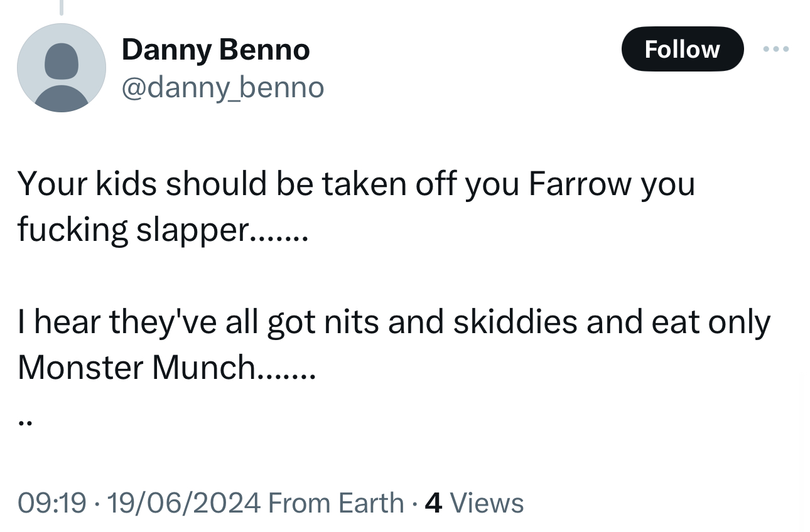Click the word "slapper" in the tweet
The height and width of the screenshot is (532, 810).
(193, 230)
